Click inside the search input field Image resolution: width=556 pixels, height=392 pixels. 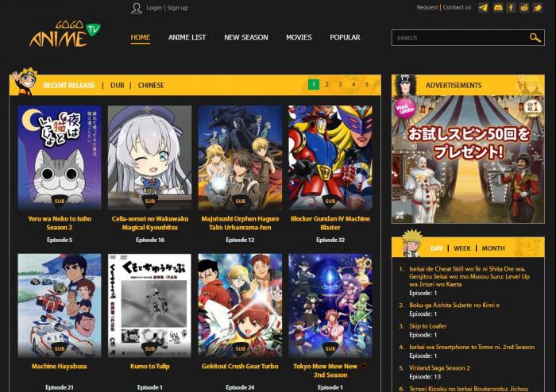(x=460, y=37)
